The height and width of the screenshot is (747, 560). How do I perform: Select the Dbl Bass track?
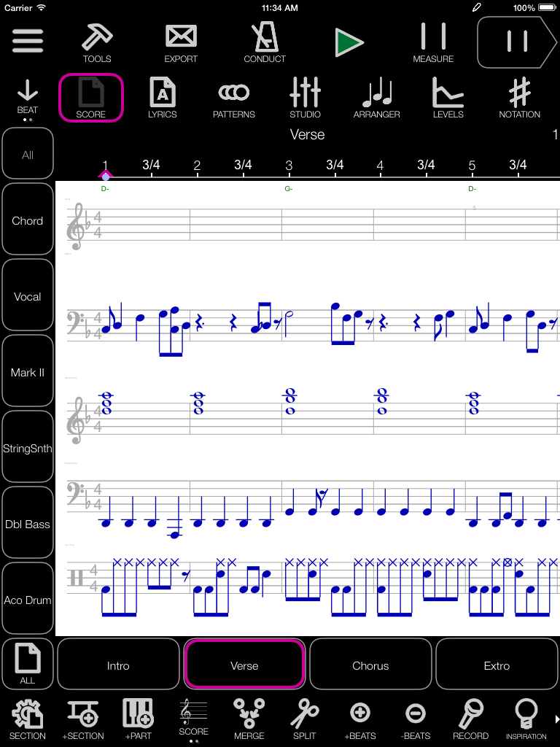(28, 522)
